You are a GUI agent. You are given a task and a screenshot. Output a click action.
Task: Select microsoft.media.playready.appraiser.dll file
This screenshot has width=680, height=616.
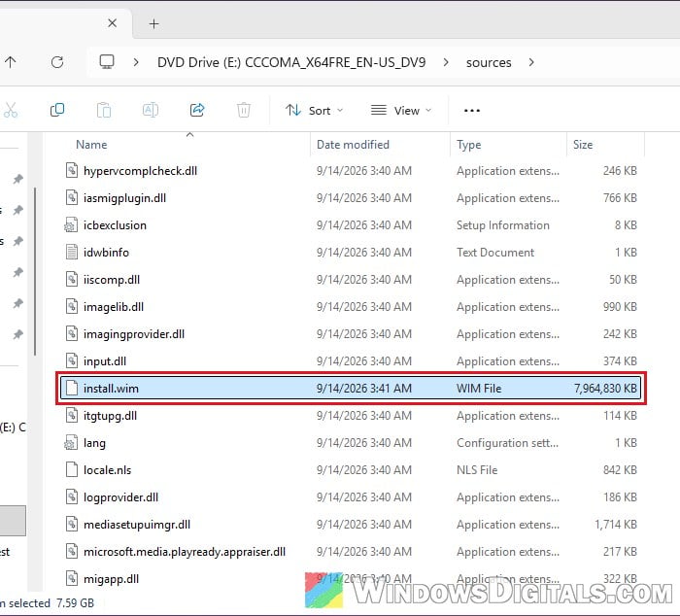click(x=352, y=551)
